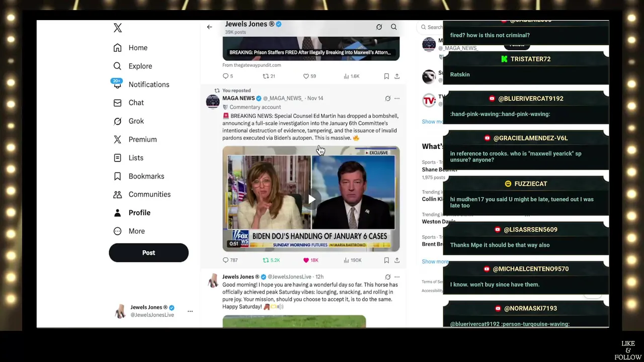Open Bookmarks in the sidebar

tap(139, 176)
